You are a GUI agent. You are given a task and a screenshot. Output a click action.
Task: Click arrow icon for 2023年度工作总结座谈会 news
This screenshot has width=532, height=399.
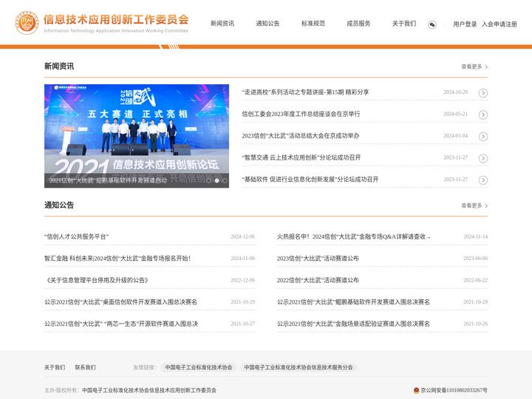(x=483, y=115)
